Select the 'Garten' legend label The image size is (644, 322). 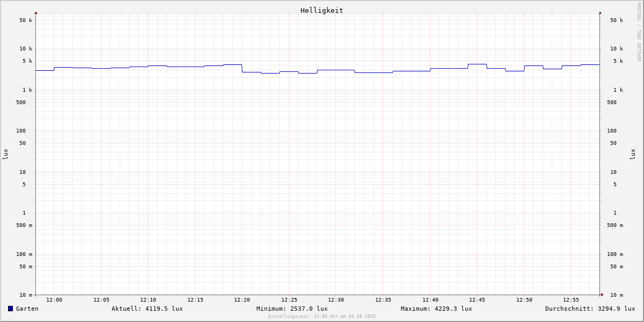pyautogui.click(x=27, y=309)
